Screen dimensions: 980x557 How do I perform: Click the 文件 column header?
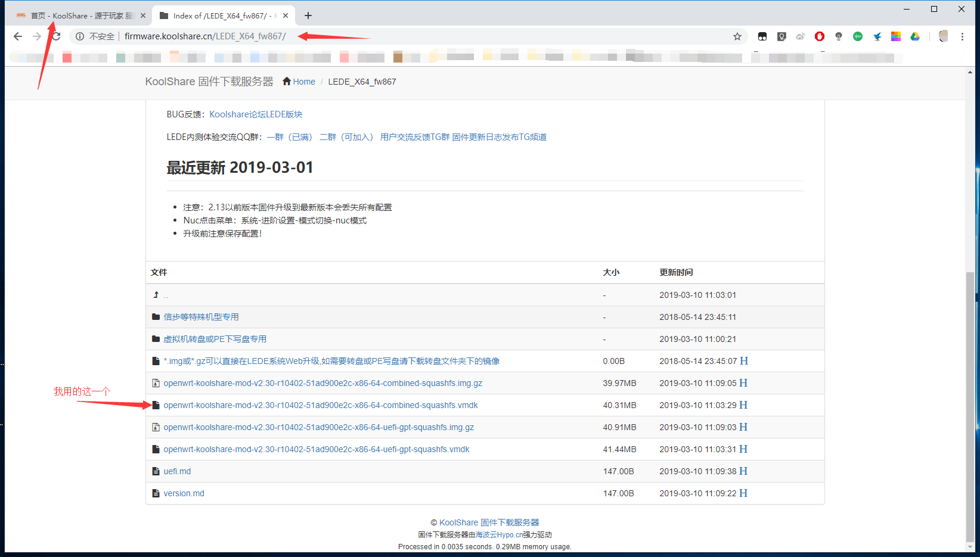[159, 272]
